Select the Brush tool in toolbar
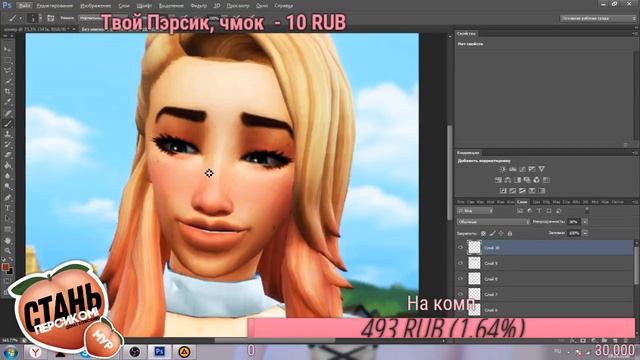Screen dimensions: 640x360 coord(8,124)
